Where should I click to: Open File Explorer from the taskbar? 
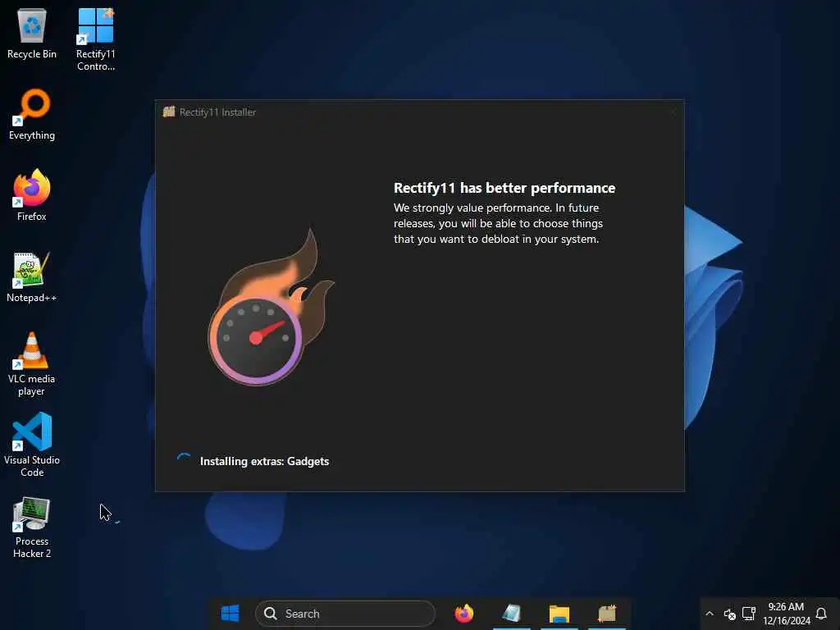pos(559,614)
